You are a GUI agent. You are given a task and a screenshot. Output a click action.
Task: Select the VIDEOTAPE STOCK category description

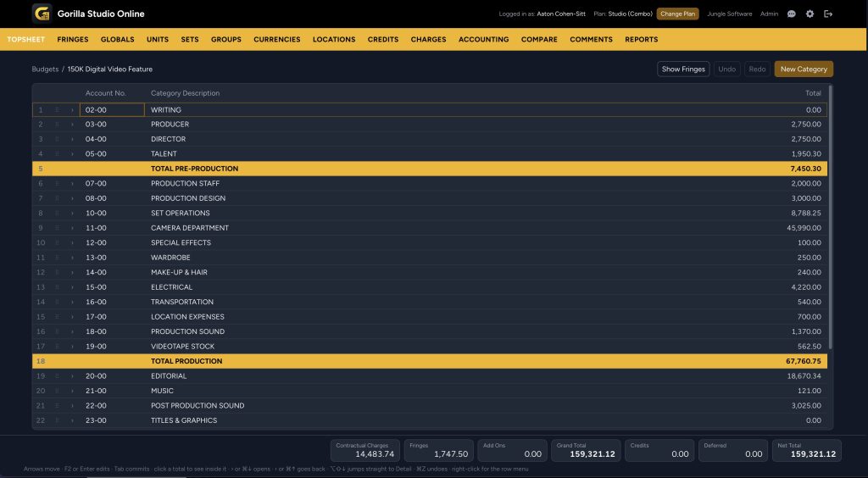[x=183, y=347]
